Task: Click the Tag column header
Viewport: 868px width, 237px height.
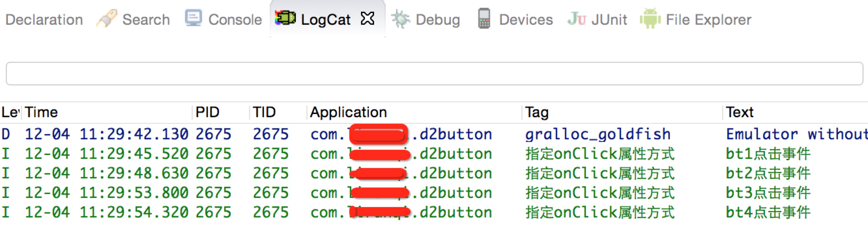Action: [537, 112]
